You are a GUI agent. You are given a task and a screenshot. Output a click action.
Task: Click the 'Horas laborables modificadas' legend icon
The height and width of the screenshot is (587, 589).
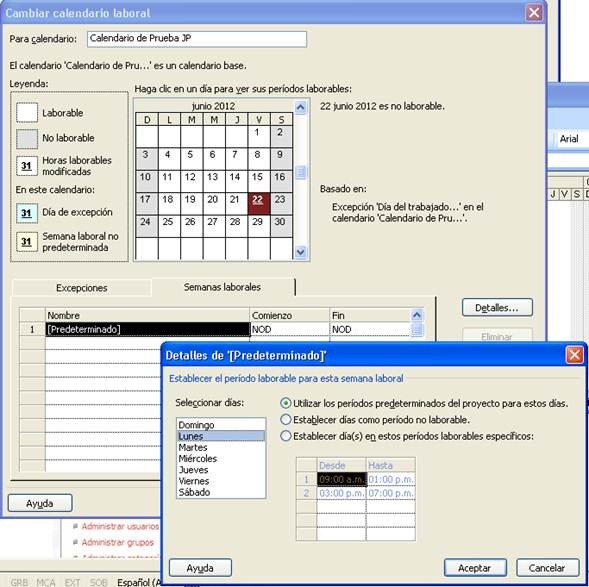(27, 166)
